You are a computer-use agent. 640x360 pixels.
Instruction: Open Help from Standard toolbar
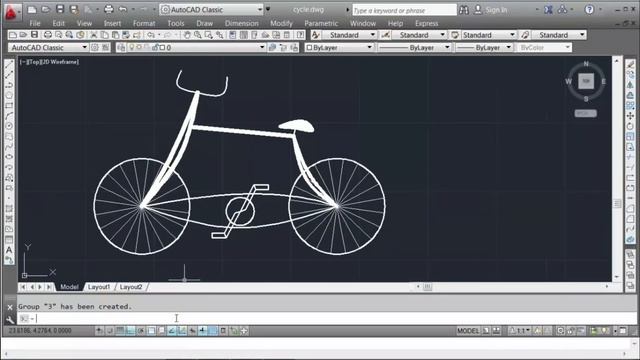tap(300, 35)
